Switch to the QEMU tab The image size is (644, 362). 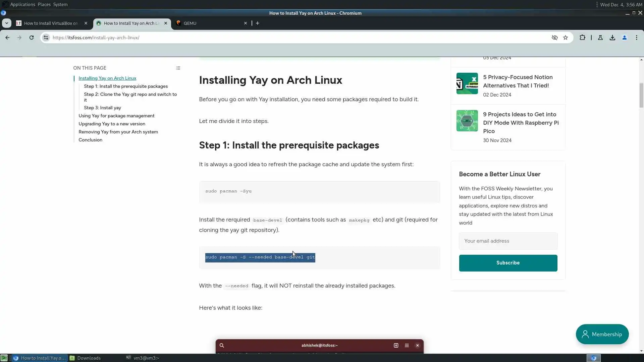click(208, 23)
